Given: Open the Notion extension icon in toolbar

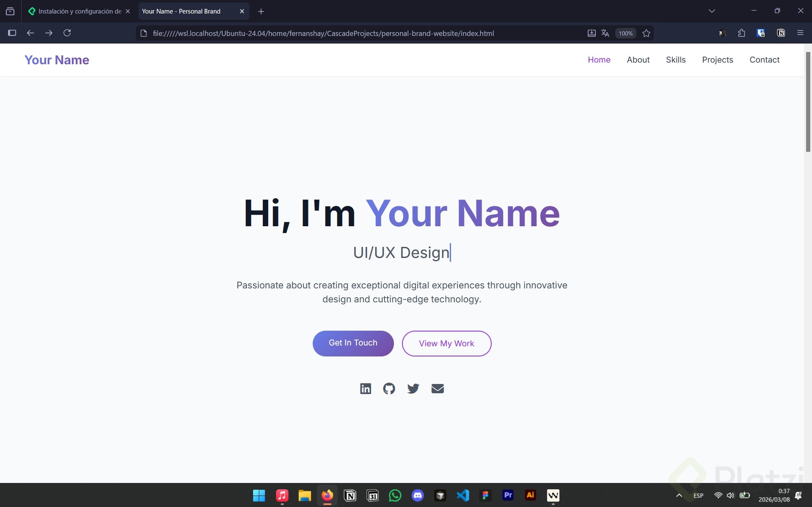Looking at the screenshot, I should (781, 33).
